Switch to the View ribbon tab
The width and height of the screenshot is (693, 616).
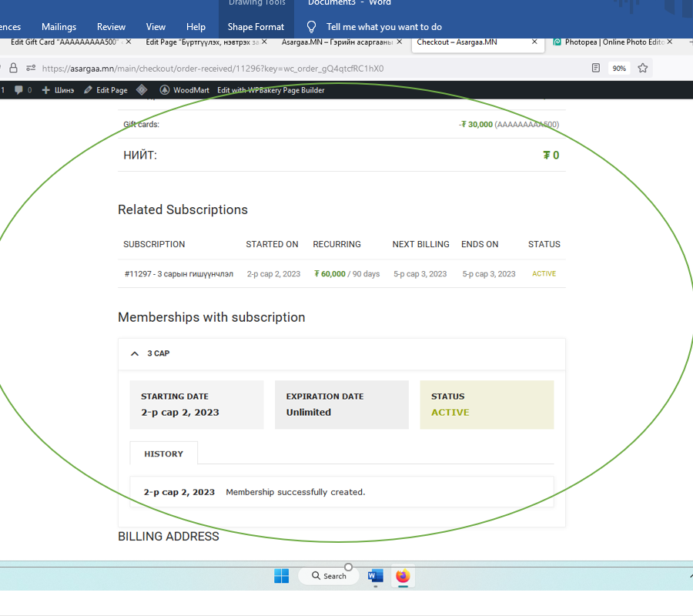156,27
